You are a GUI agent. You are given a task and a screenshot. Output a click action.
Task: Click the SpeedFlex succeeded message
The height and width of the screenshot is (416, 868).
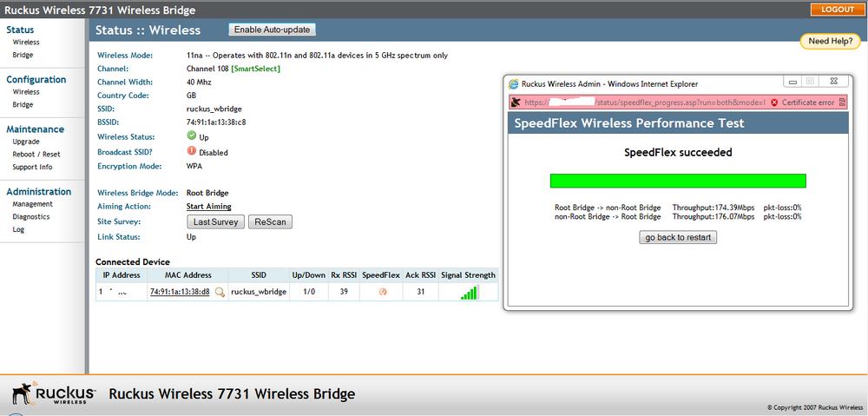pyautogui.click(x=678, y=152)
